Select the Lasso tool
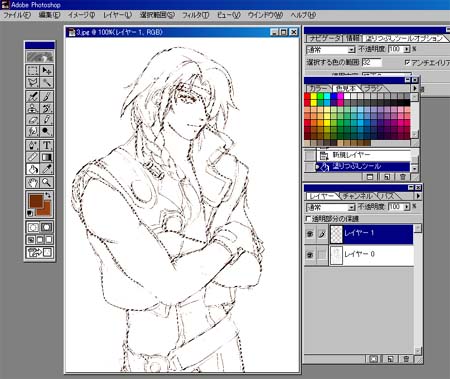 [33, 82]
